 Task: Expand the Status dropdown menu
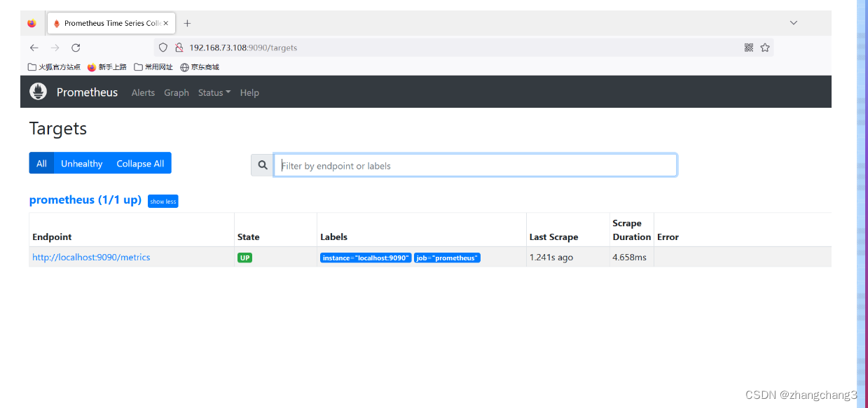[x=214, y=92]
